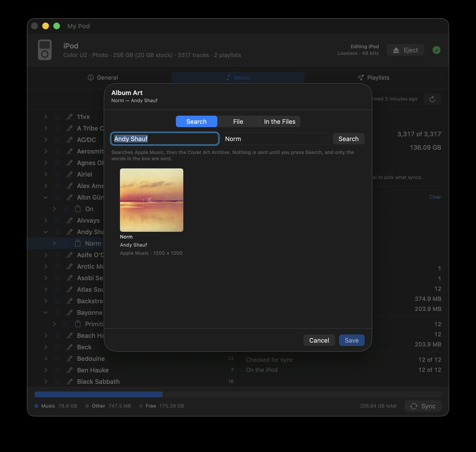Click the artist icon beside AC/DC
Screen dimensions: 476x452
(70, 140)
